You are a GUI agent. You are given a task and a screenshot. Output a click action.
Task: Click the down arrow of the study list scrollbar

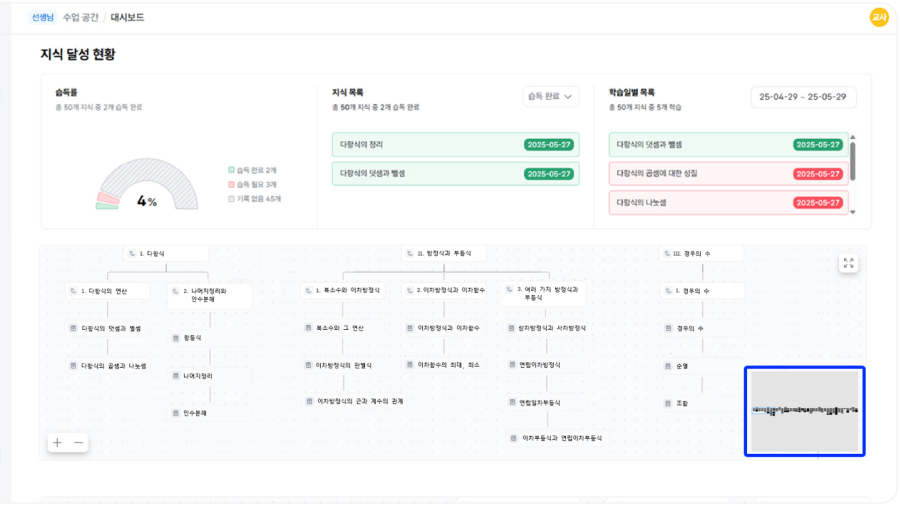(x=853, y=212)
